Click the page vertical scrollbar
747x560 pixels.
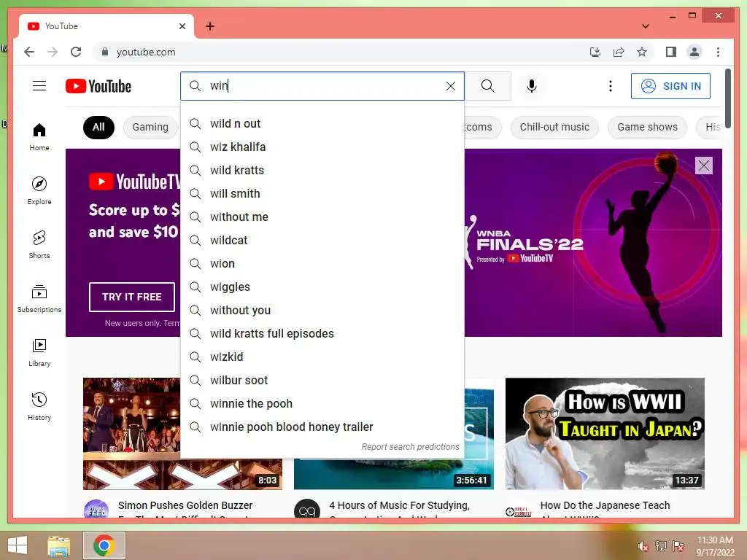pos(728,98)
